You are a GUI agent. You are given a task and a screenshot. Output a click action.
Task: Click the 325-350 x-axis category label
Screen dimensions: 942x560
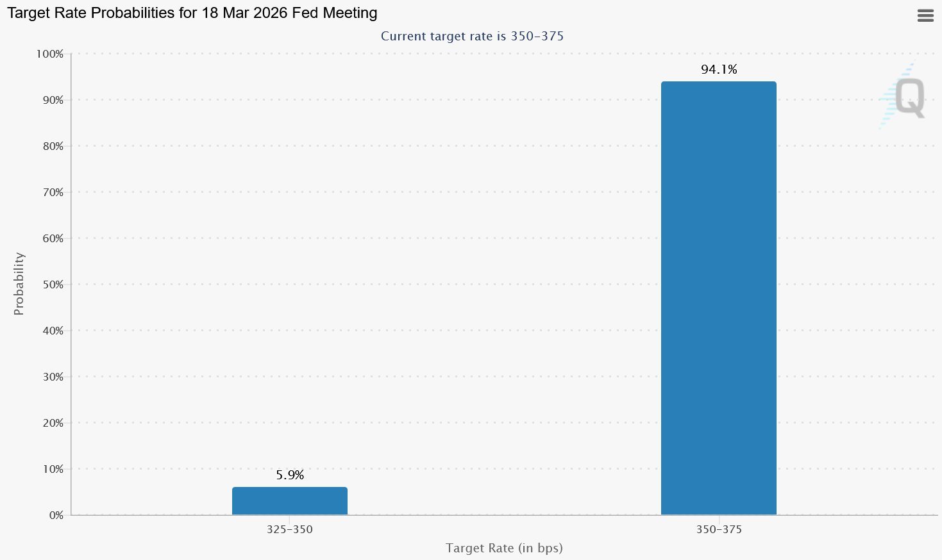[290, 530]
